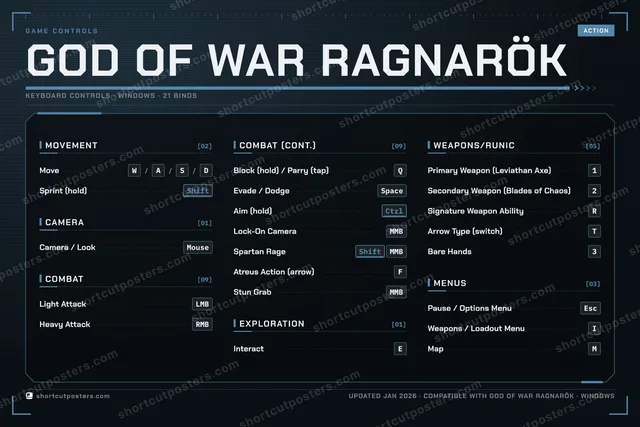Click the MMB key for Lock-On Camera

[396, 231]
